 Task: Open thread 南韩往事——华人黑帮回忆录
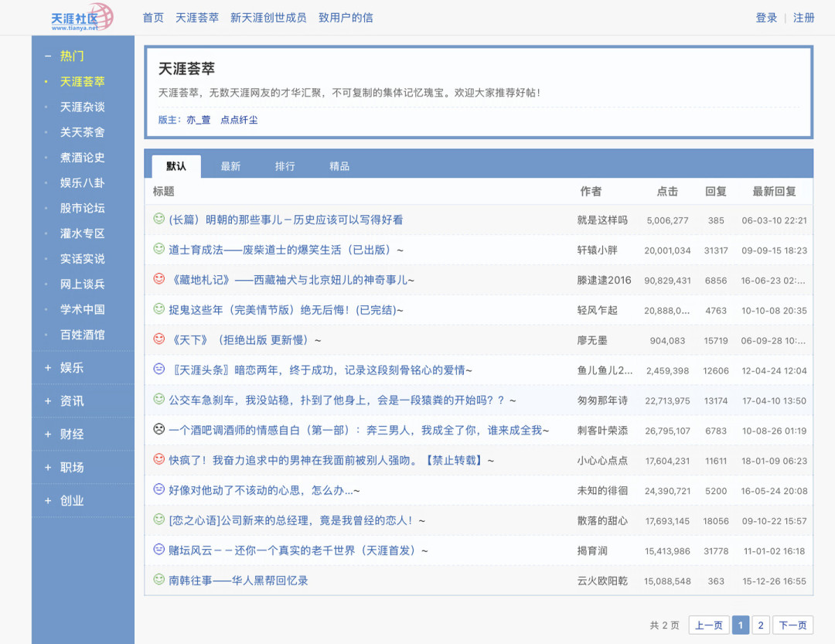click(x=239, y=581)
